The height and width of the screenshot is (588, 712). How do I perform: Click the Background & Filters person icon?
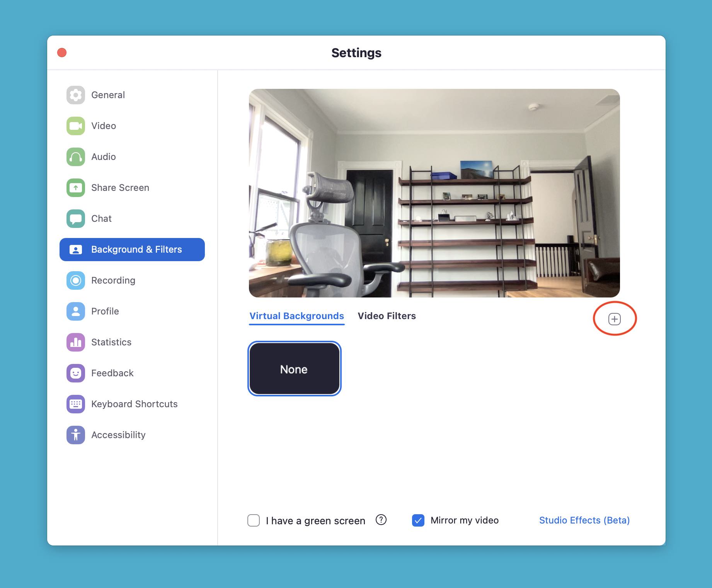76,250
